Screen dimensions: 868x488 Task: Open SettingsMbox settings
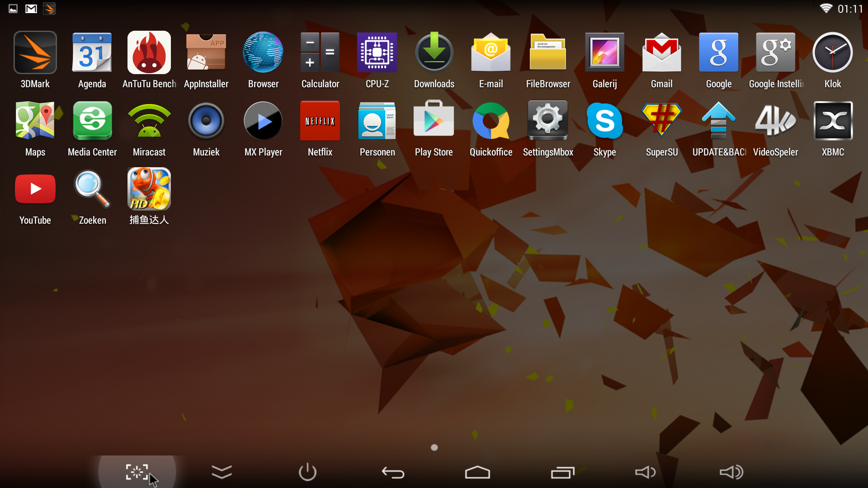tap(548, 121)
